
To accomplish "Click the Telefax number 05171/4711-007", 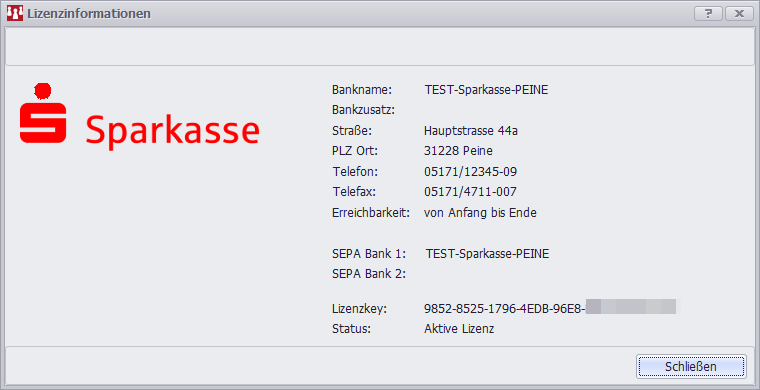I will coord(470,192).
